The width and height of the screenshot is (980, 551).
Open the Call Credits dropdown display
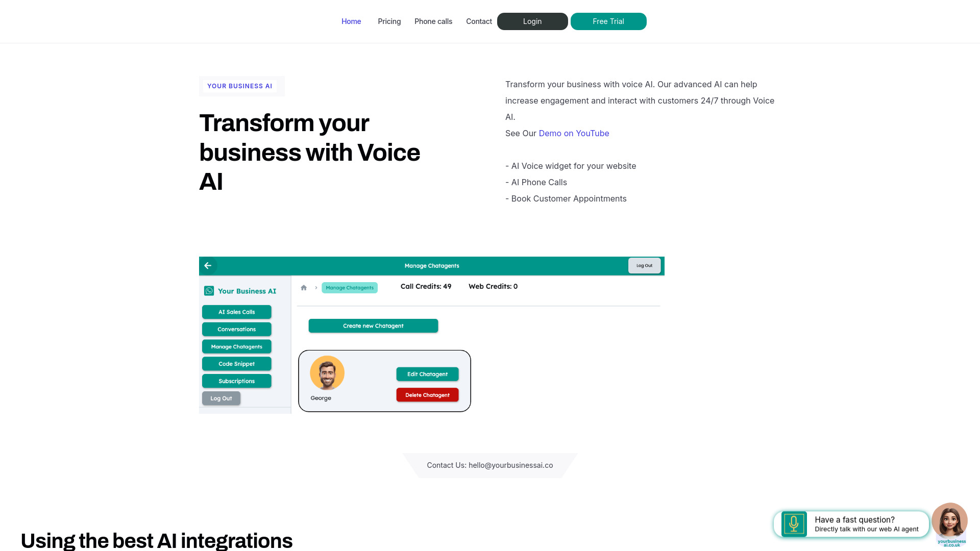pyautogui.click(x=426, y=286)
